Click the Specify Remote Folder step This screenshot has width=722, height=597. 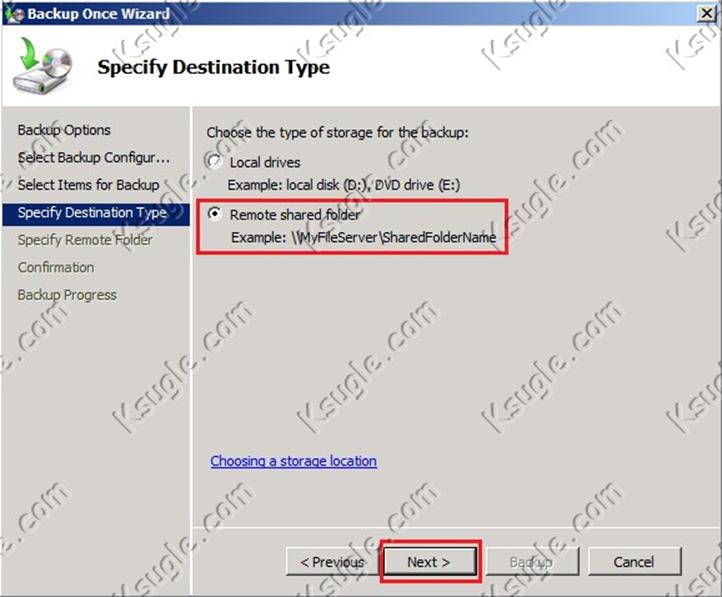85,240
